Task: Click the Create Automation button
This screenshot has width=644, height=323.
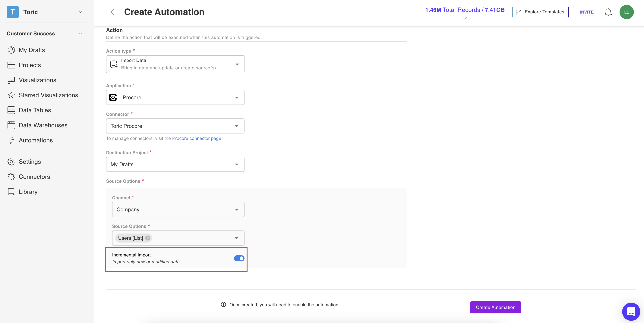Action: pyautogui.click(x=495, y=307)
